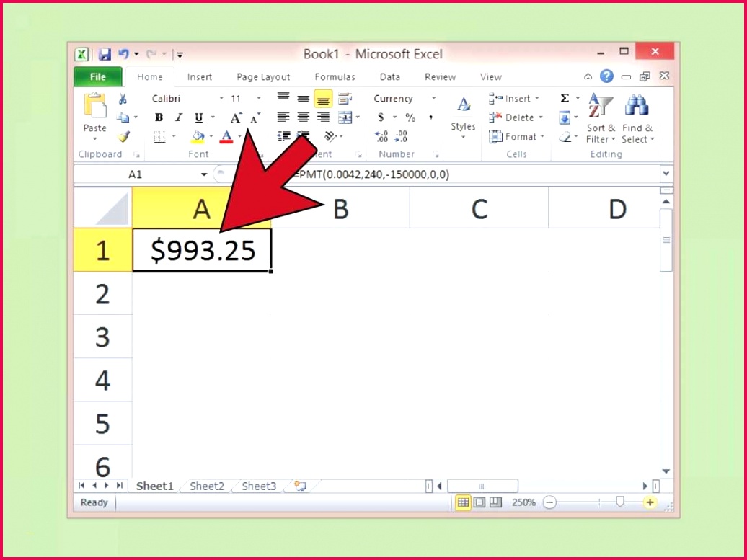Screen dimensions: 747x560
Task: Open the Currency number format dropdown
Action: [433, 98]
